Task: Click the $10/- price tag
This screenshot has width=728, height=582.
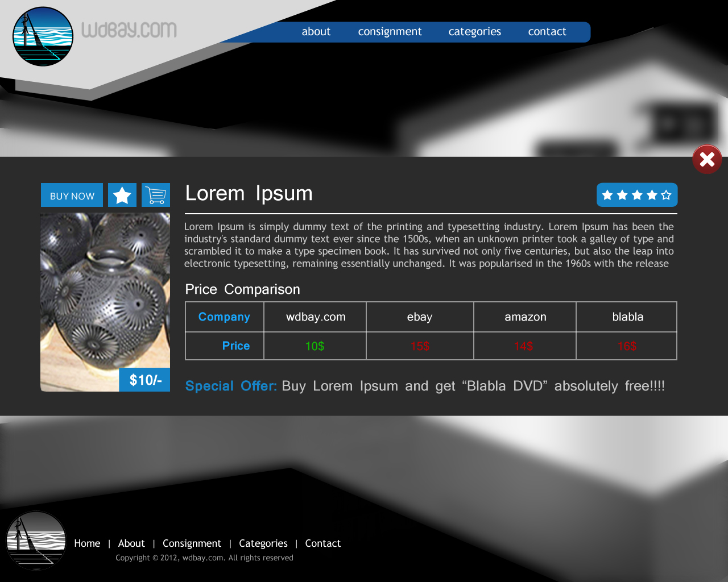Action: click(145, 380)
